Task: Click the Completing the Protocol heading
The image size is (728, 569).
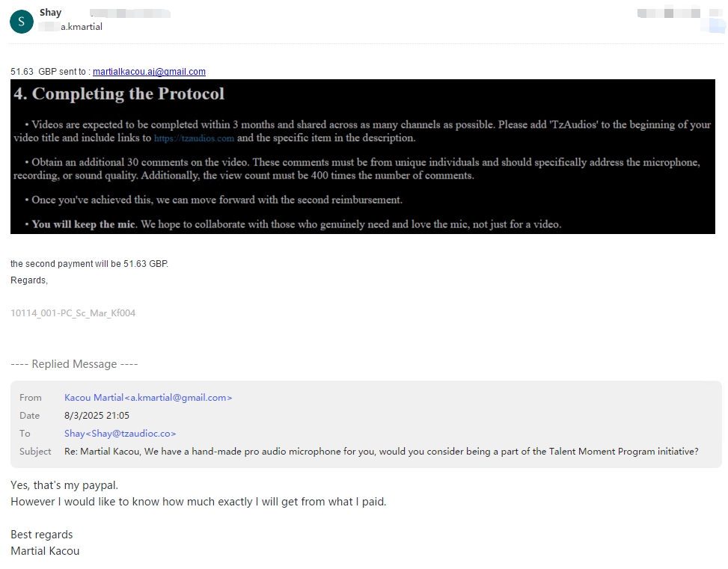Action: pos(119,93)
